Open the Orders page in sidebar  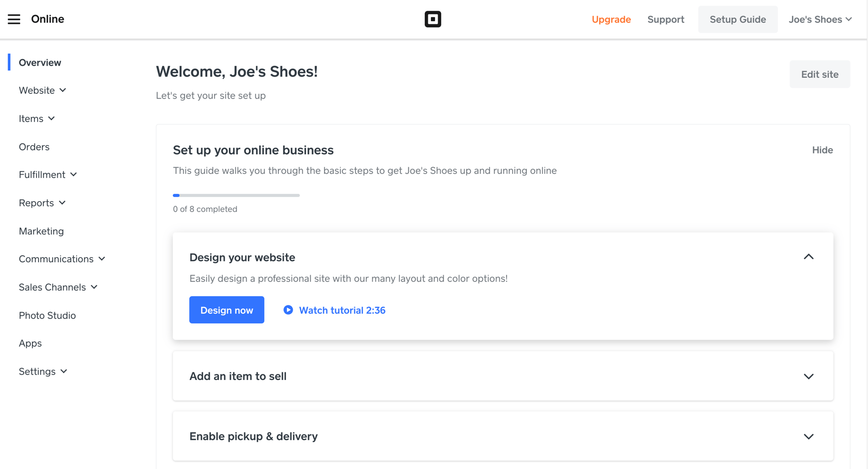point(34,147)
